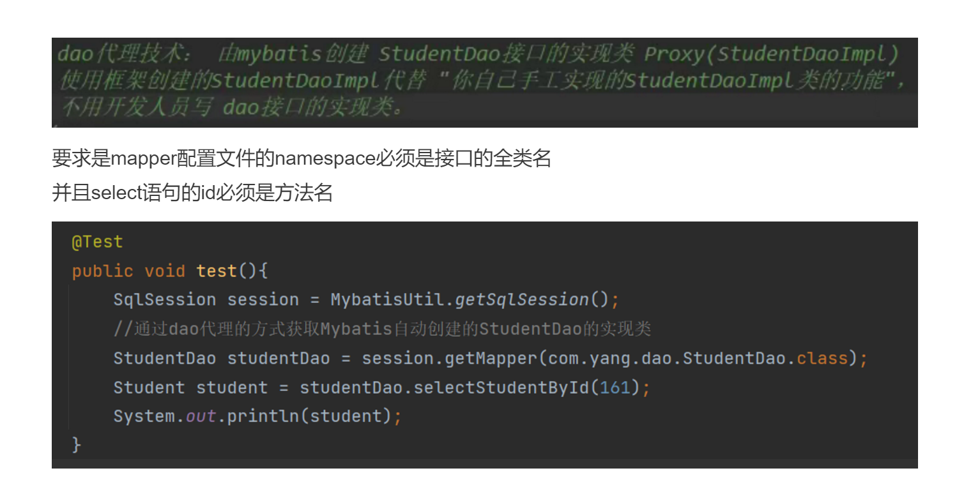Image resolution: width=980 pixels, height=503 pixels.
Task: Click the @Test annotation in the code
Action: tap(97, 242)
